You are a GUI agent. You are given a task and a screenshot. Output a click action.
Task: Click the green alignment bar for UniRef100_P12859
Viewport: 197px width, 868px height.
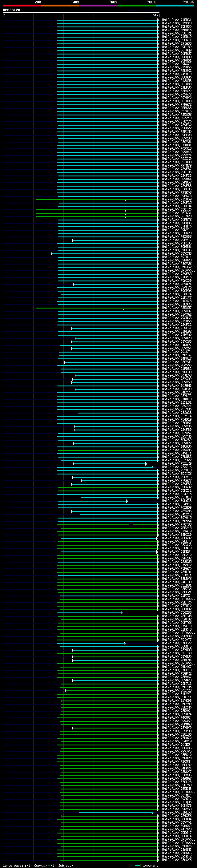[97, 200]
